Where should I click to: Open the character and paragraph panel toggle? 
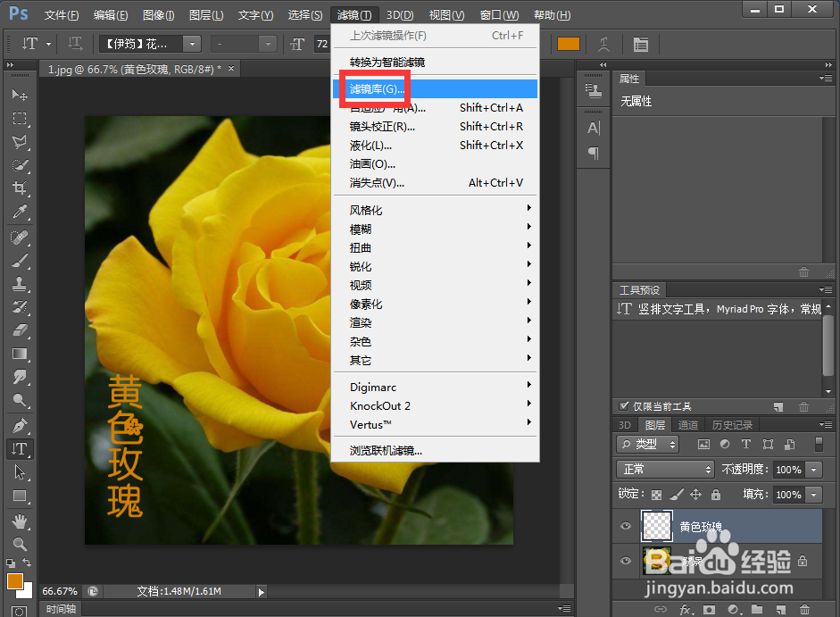(641, 44)
